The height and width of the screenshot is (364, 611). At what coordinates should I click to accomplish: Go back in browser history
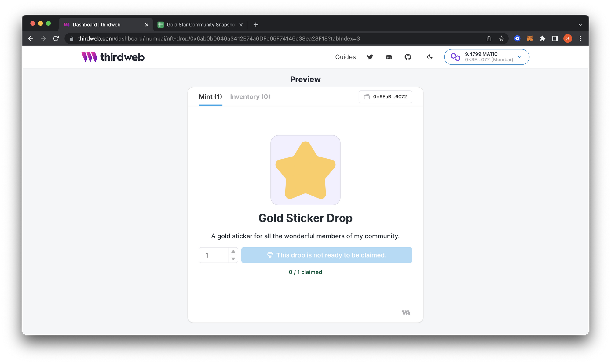[x=31, y=38]
